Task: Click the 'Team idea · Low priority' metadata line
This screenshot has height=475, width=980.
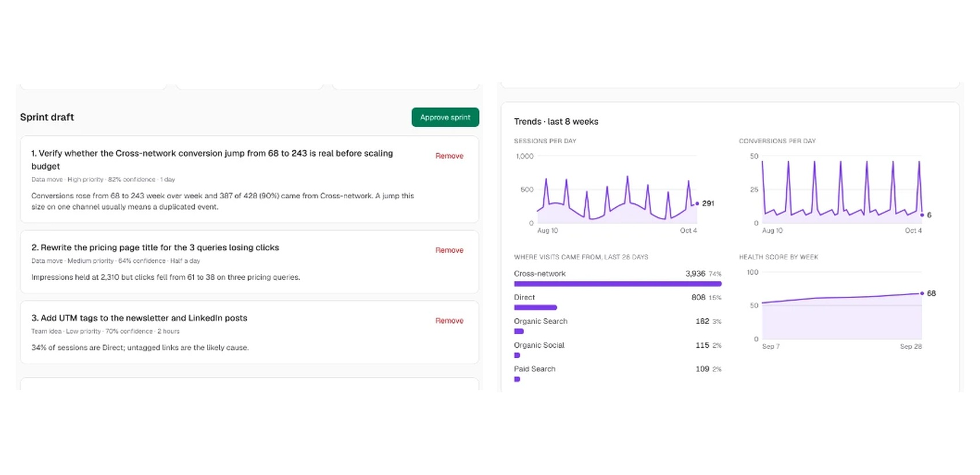Action: tap(105, 331)
